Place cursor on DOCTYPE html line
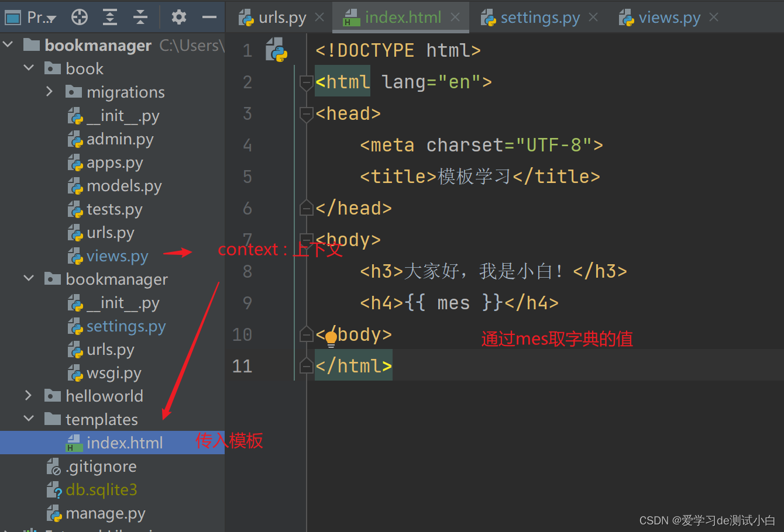 398,50
